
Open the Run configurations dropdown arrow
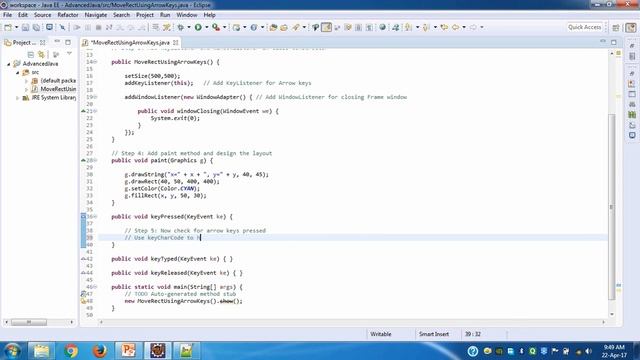pyautogui.click(x=207, y=27)
